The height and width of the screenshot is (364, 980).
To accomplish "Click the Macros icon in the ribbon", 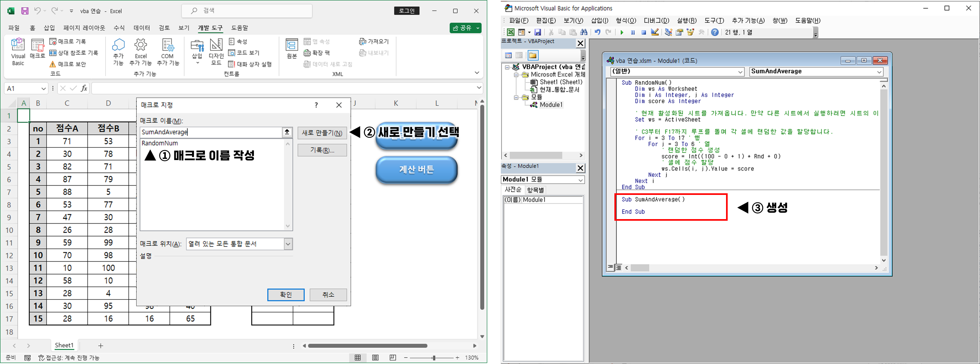I will [x=37, y=49].
